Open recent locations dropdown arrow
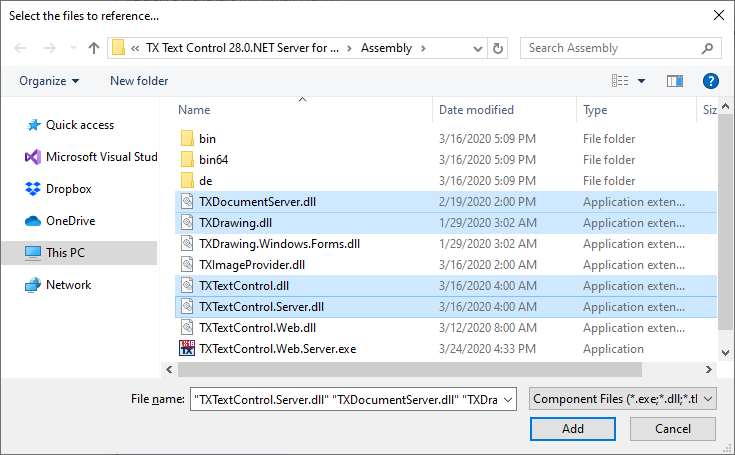The width and height of the screenshot is (735, 455). [x=73, y=48]
